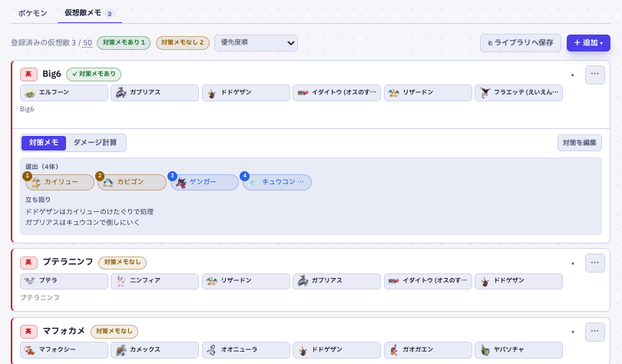This screenshot has height=364, width=622.
Task: Click オオニューラ chip in マフォカメ
Action: coord(246,350)
